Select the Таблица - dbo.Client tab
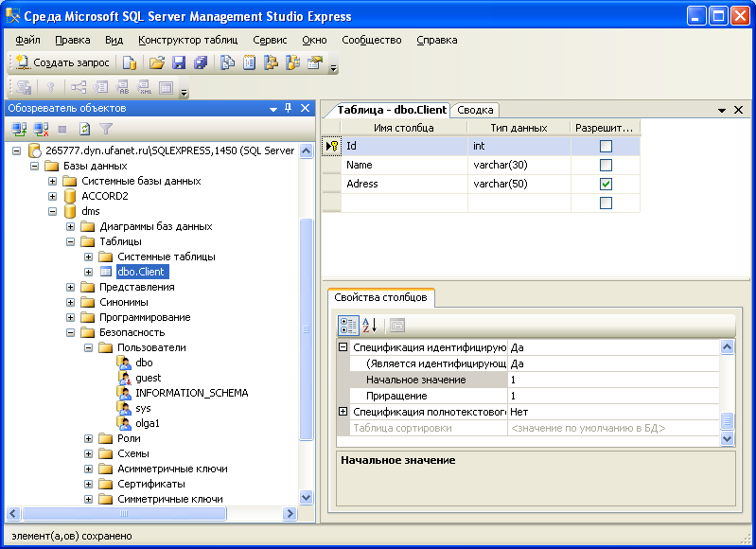This screenshot has height=549, width=756. click(x=392, y=110)
